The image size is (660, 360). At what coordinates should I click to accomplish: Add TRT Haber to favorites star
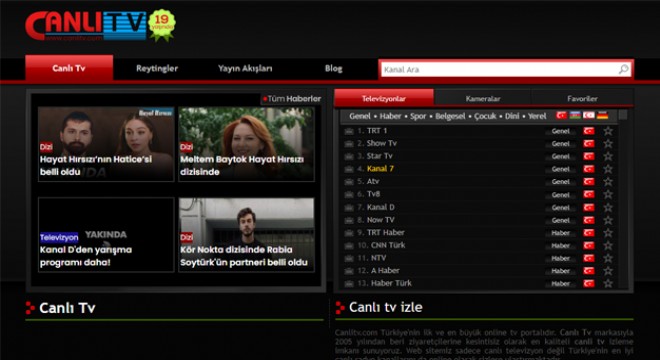coord(608,232)
